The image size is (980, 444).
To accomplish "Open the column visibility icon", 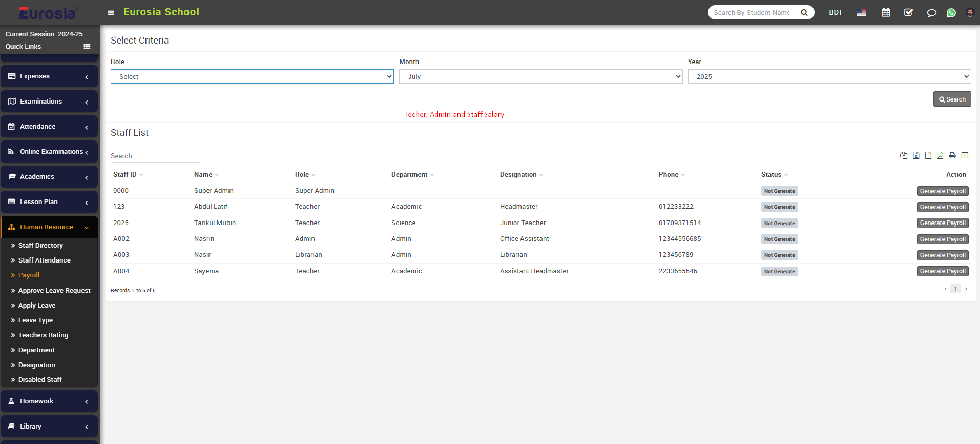I will (965, 155).
